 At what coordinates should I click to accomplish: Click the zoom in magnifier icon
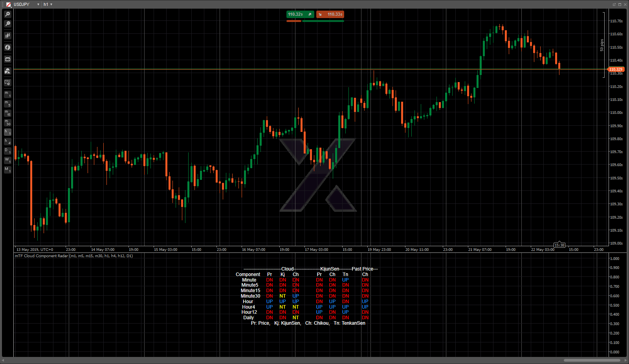tap(7, 14)
